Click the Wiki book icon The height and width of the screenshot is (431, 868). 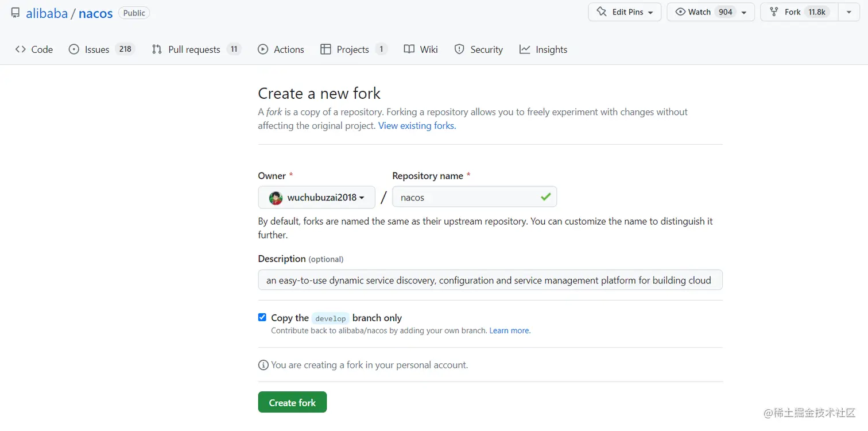[x=409, y=49]
